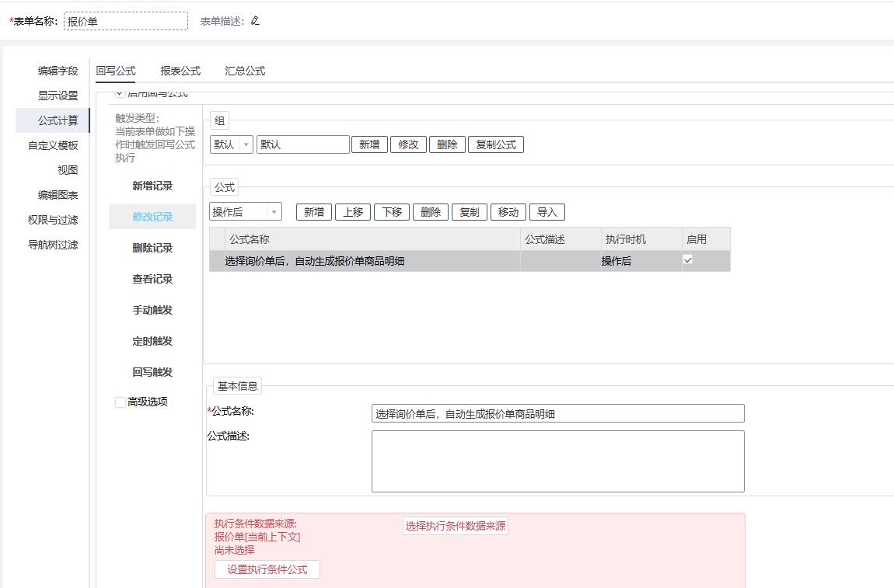
Task: Click the 复制公式 button
Action: coord(495,144)
